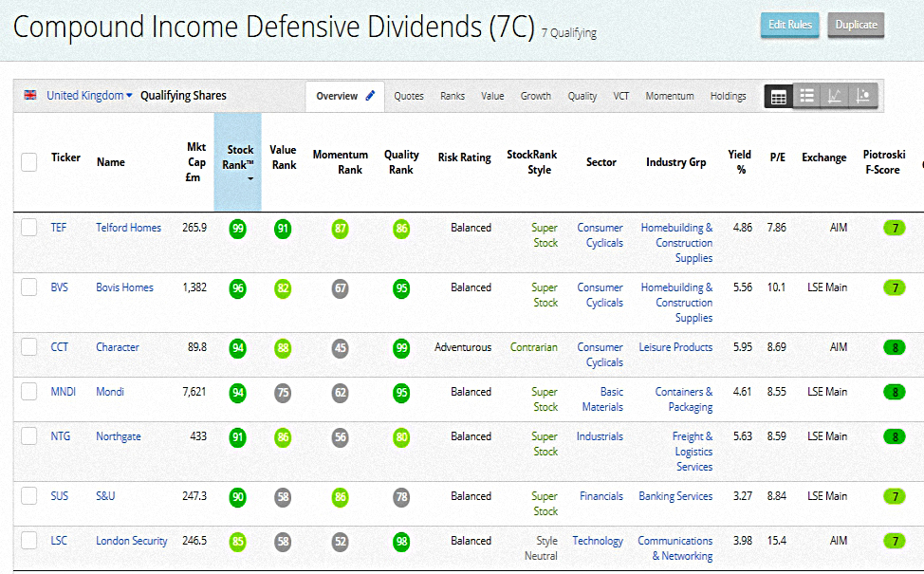Open the scatter plot view icon
Image resolution: width=924 pixels, height=574 pixels.
click(x=863, y=96)
